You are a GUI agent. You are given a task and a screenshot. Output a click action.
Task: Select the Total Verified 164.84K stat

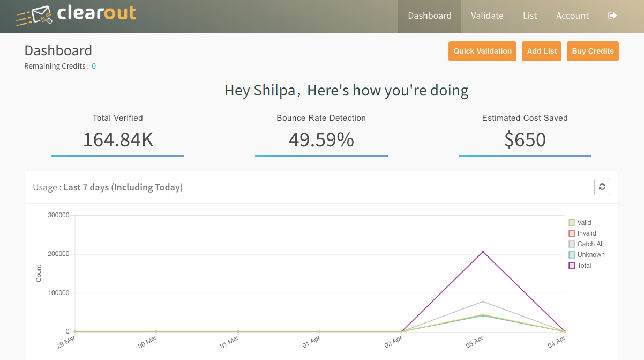click(118, 139)
